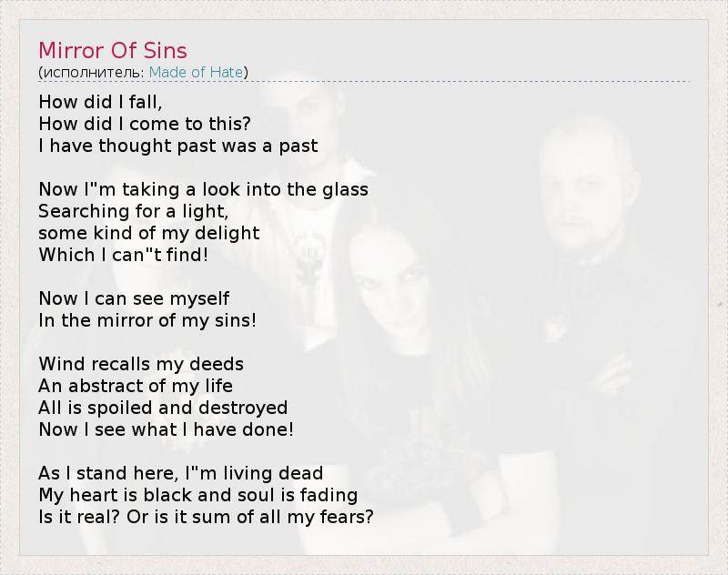Screen dimensions: 728x575
Task: Select the line ending with living dead
Action: tap(181, 473)
